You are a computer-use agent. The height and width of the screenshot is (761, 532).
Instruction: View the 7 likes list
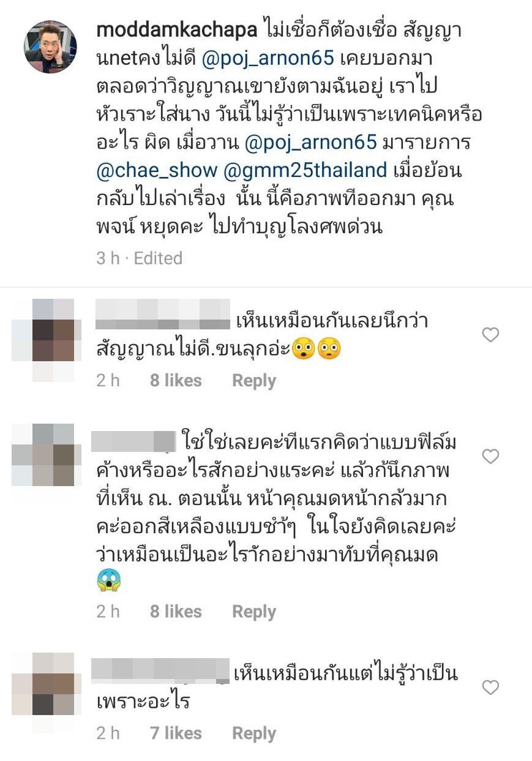tap(176, 733)
